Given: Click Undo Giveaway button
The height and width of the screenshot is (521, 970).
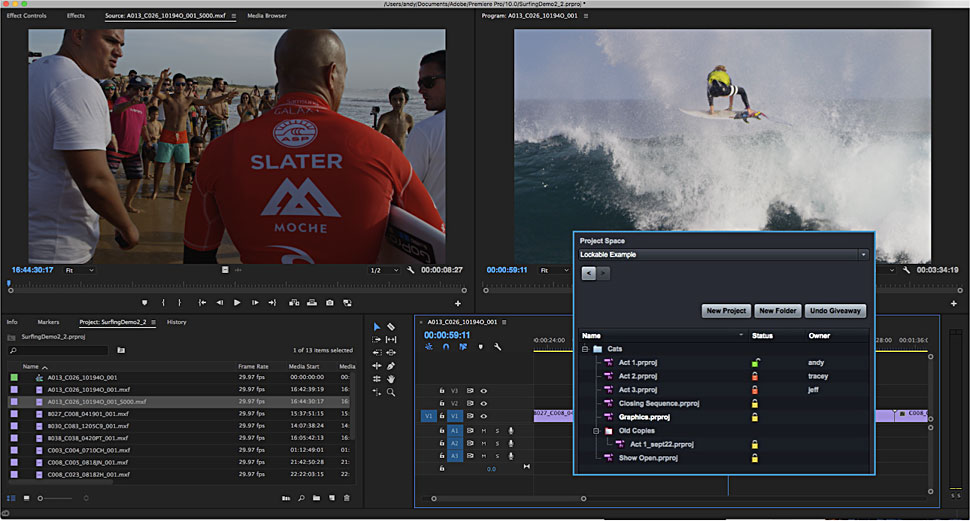Looking at the screenshot, I should pos(835,311).
